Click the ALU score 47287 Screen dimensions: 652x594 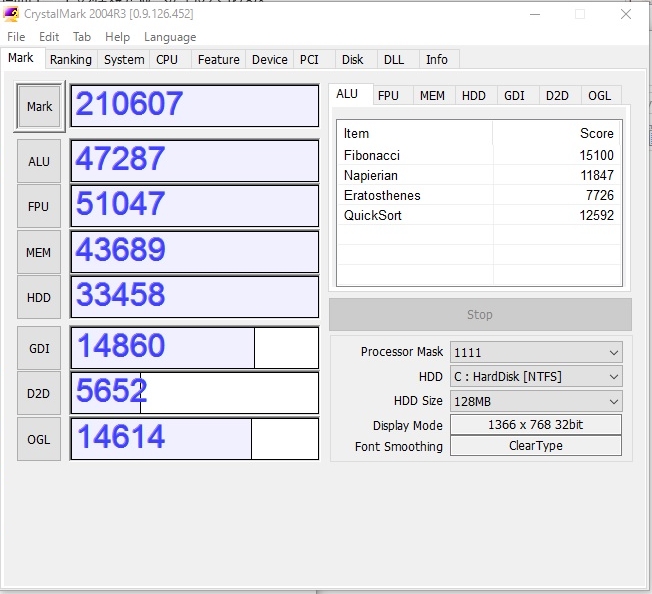195,161
